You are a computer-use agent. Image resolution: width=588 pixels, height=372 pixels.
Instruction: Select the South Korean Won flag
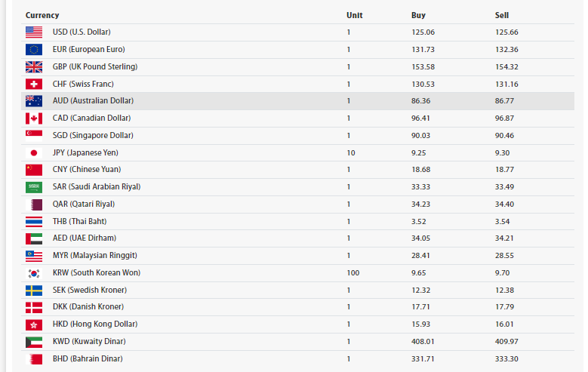pyautogui.click(x=34, y=273)
